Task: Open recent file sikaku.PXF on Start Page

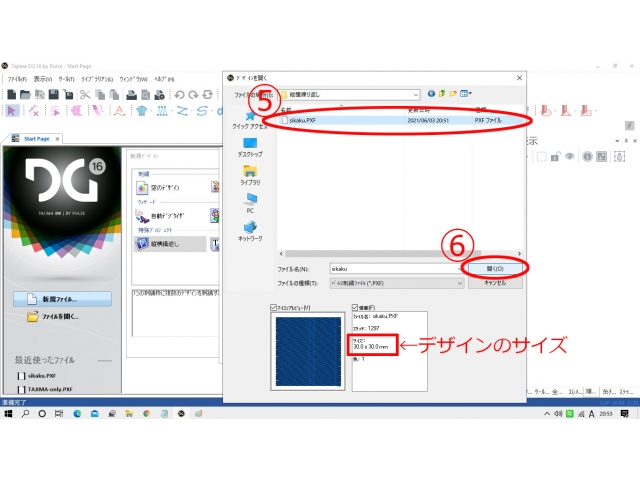Action: pyautogui.click(x=37, y=376)
